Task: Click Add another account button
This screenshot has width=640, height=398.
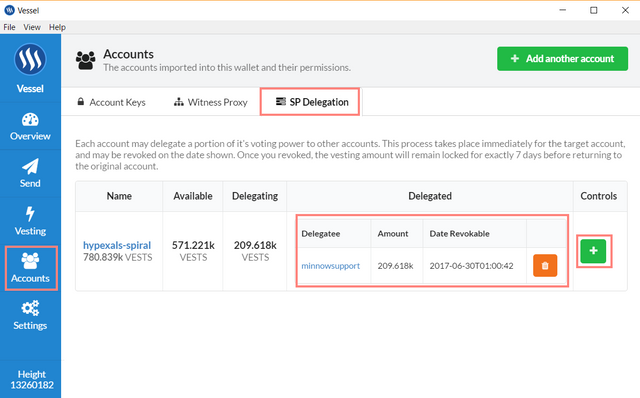Action: pos(562,59)
